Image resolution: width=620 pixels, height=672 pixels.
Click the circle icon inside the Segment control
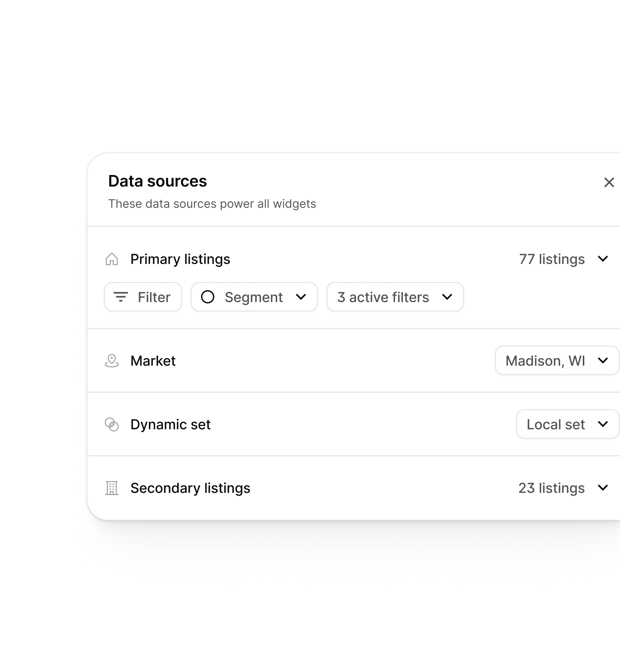click(208, 297)
